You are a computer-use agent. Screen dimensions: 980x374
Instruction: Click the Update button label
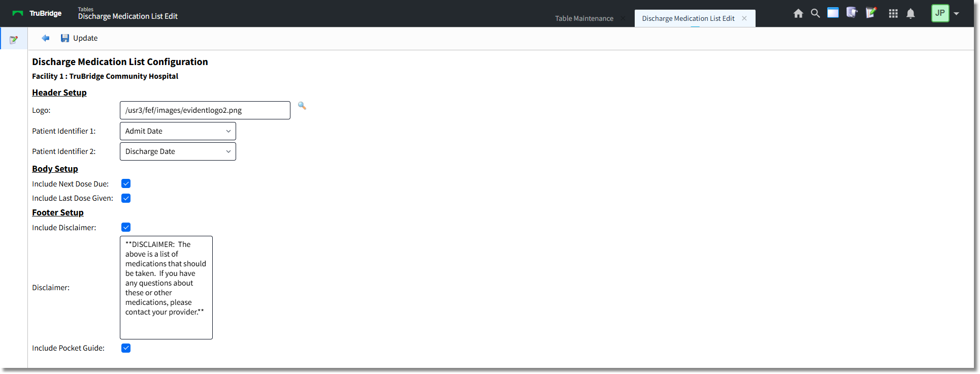point(85,38)
